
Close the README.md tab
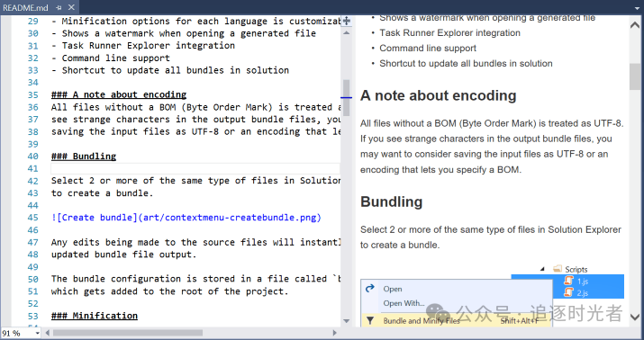tap(71, 7)
